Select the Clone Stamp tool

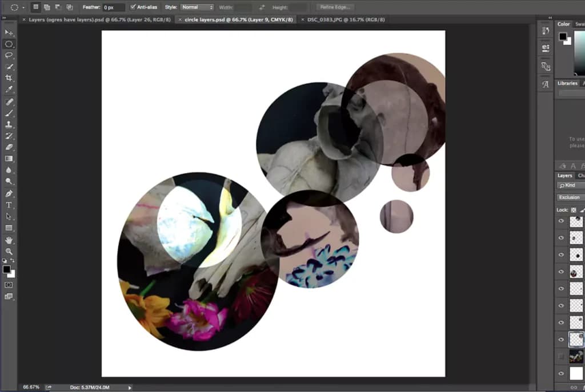[9, 124]
